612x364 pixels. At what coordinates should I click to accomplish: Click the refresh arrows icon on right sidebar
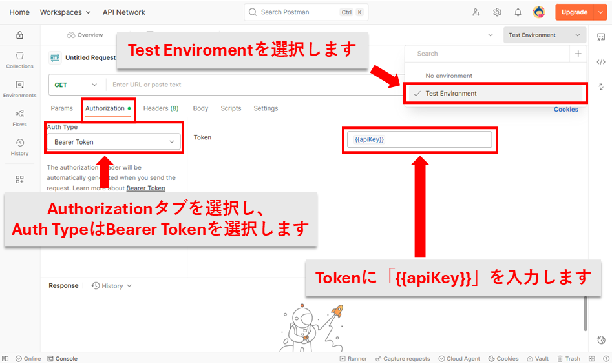tap(601, 86)
